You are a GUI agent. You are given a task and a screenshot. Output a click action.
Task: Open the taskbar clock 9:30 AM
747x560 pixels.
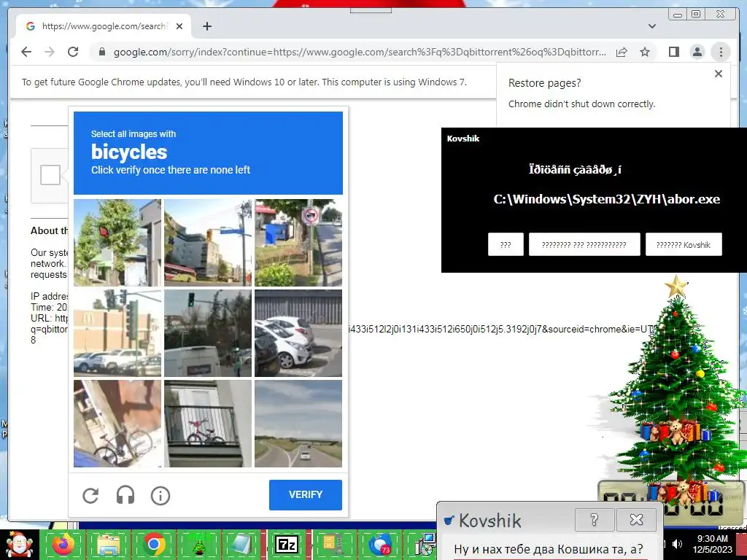tap(712, 544)
